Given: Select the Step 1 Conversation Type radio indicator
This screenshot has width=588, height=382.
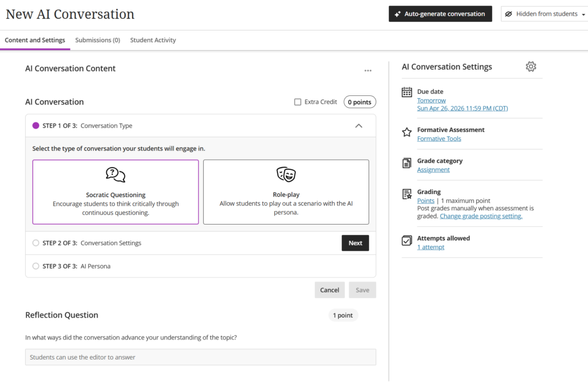Looking at the screenshot, I should 36,126.
